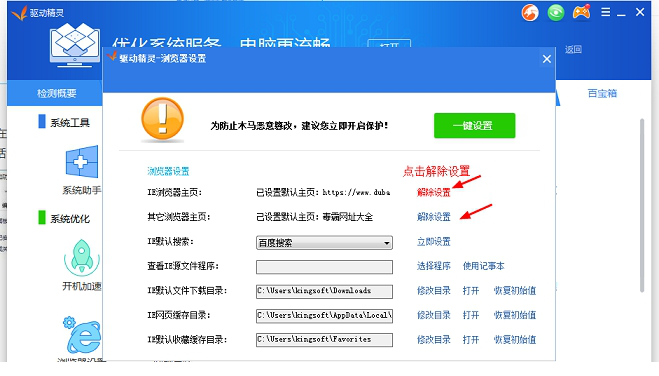Viewport: 659px width, 376px height.
Task: Click 立即设置 for IE默认搜索
Action: [433, 242]
